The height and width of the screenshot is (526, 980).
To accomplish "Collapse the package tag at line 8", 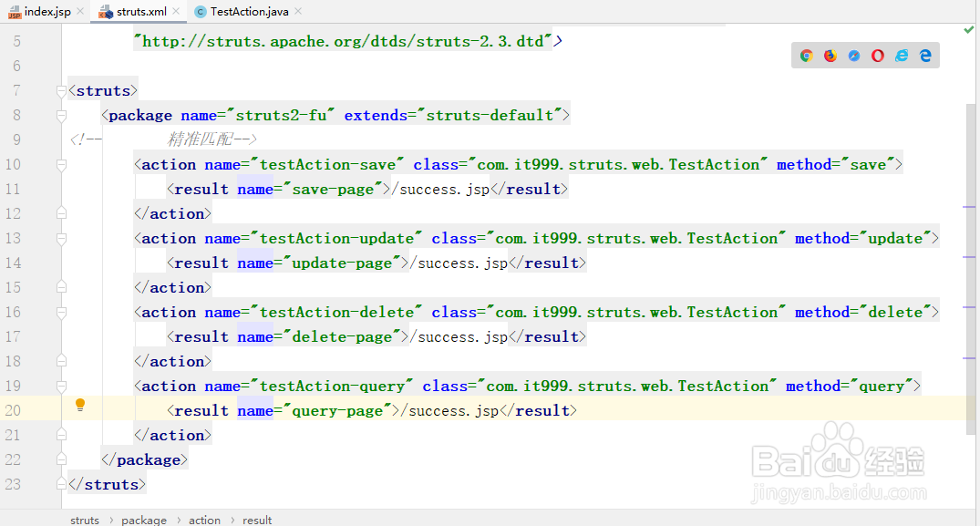I will pos(61,116).
